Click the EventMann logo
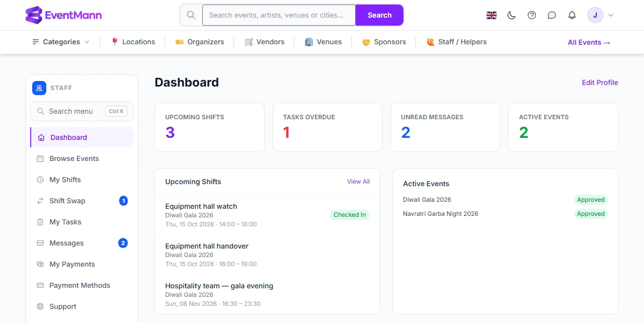This screenshot has width=644, height=322. [63, 15]
